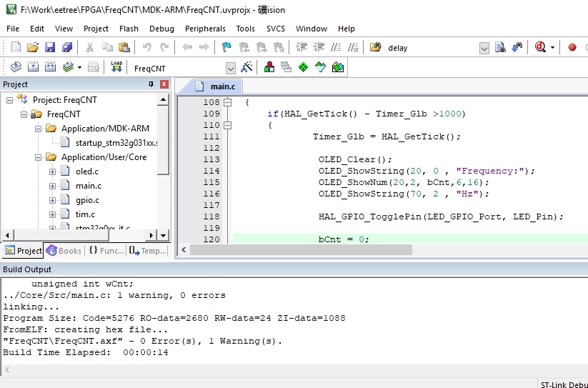Open Options for Target magic wand
The height and width of the screenshot is (388, 588).
[x=247, y=67]
